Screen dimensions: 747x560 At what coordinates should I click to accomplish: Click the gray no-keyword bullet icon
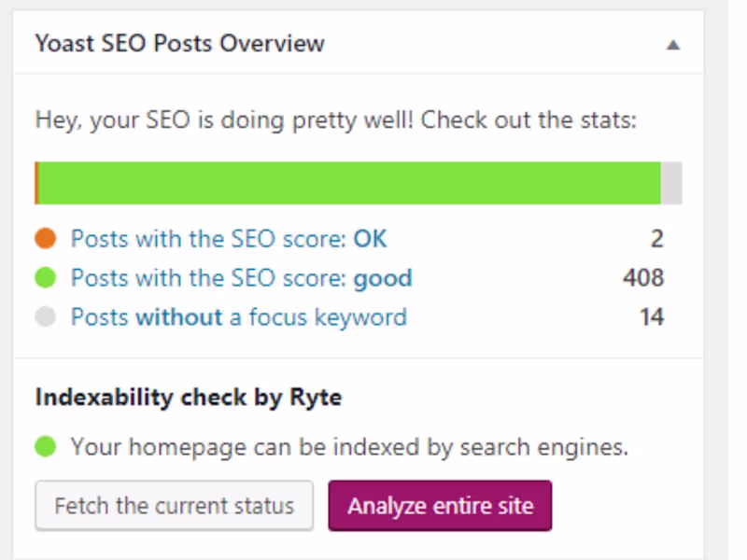point(45,317)
